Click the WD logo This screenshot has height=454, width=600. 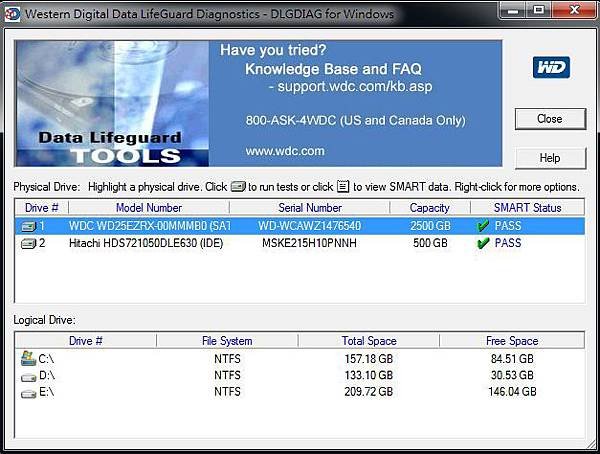click(551, 67)
